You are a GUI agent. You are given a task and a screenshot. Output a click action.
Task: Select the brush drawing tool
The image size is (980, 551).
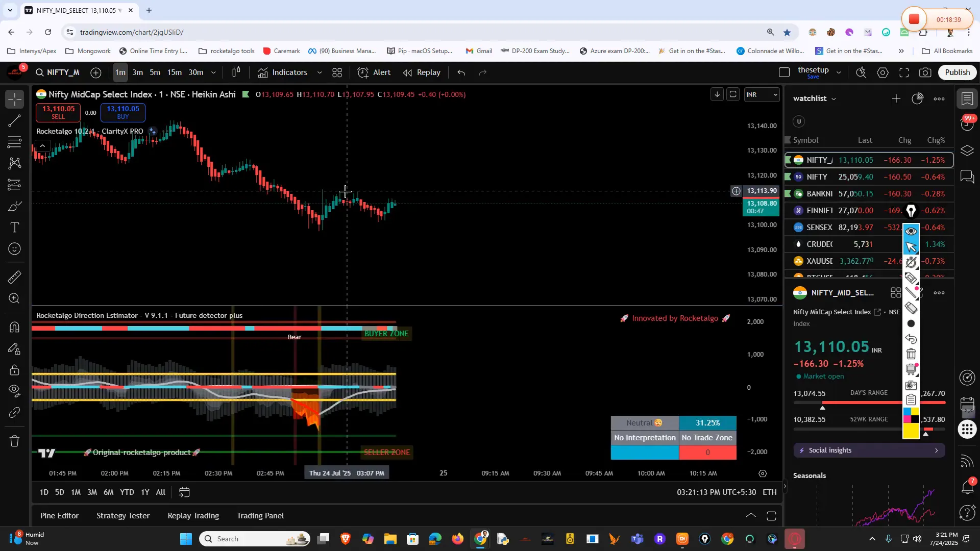tap(15, 206)
